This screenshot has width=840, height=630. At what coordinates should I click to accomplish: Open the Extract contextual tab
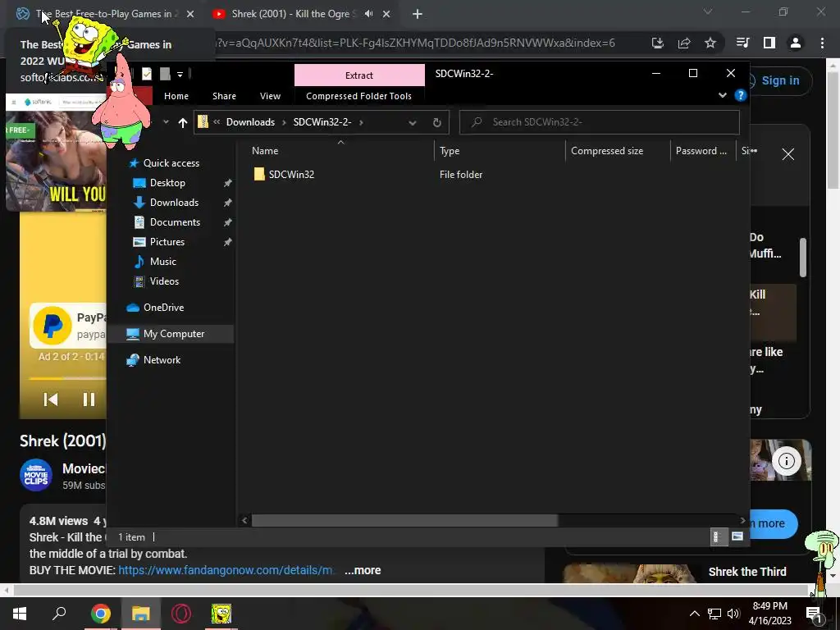click(359, 75)
